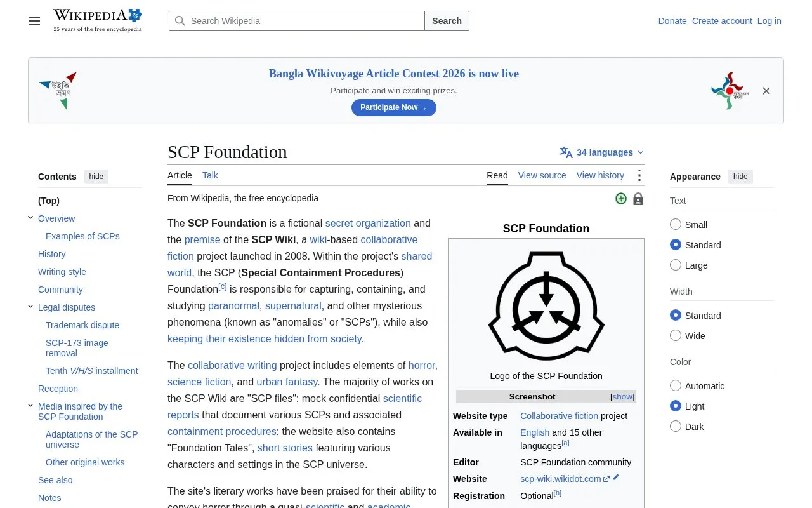Image resolution: width=812 pixels, height=508 pixels.
Task: Open the View history tab
Action: pyautogui.click(x=600, y=175)
